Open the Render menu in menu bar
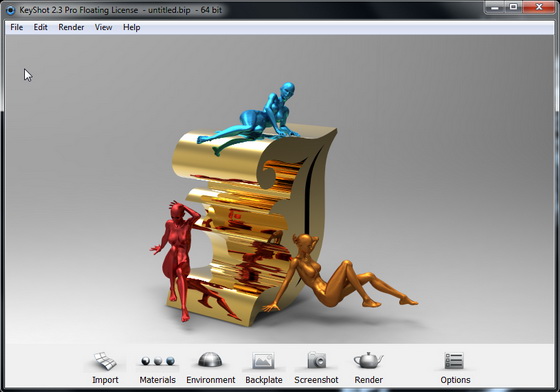 pyautogui.click(x=71, y=27)
